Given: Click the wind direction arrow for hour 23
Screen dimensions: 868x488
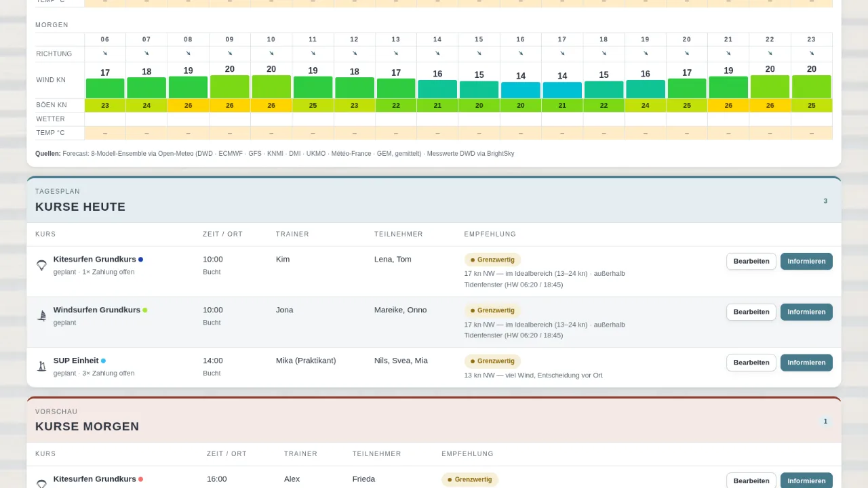Looking at the screenshot, I should click(x=812, y=53).
